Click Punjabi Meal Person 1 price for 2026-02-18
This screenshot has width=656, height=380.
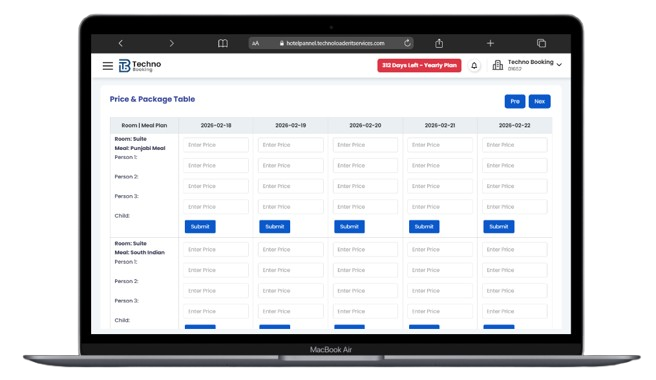click(216, 145)
